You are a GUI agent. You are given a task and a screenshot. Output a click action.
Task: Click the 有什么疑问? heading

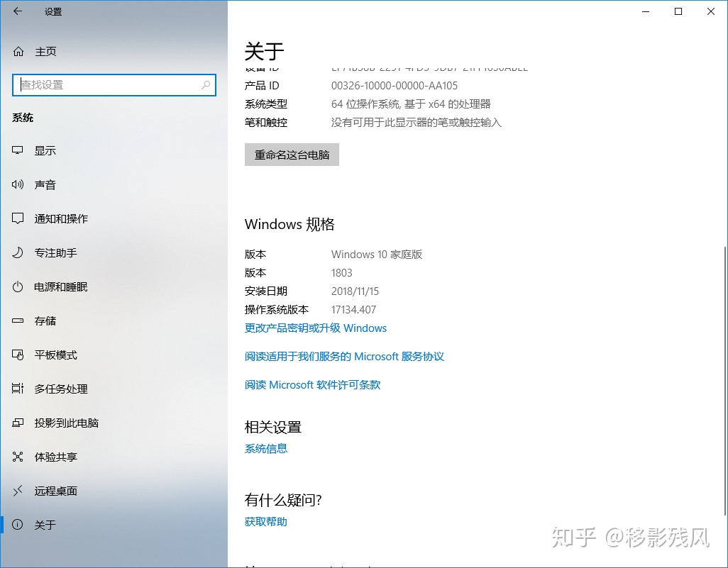[x=283, y=500]
